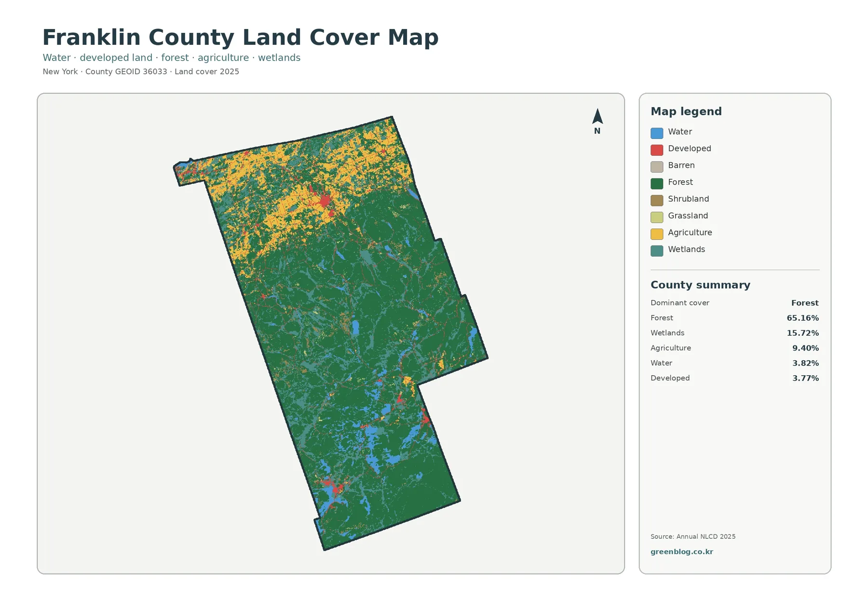Click the 'Franklin County Land Cover Map' title
Viewport: 868px width, 614px height.
240,38
